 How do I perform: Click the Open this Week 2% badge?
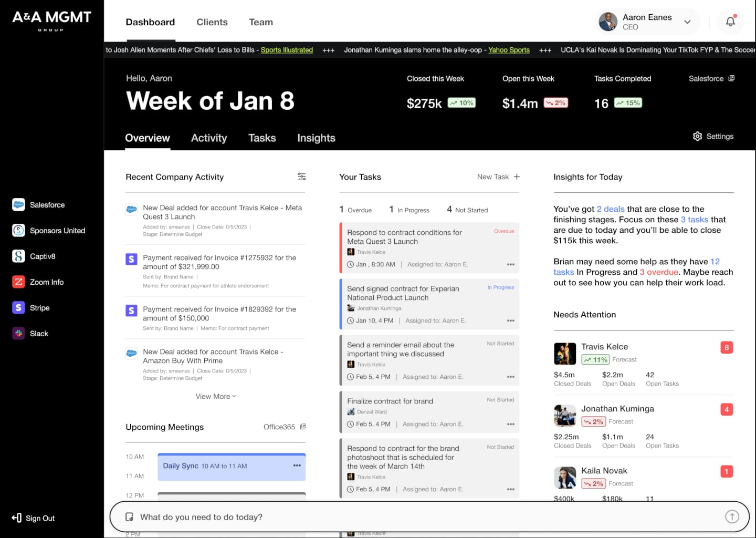(555, 103)
